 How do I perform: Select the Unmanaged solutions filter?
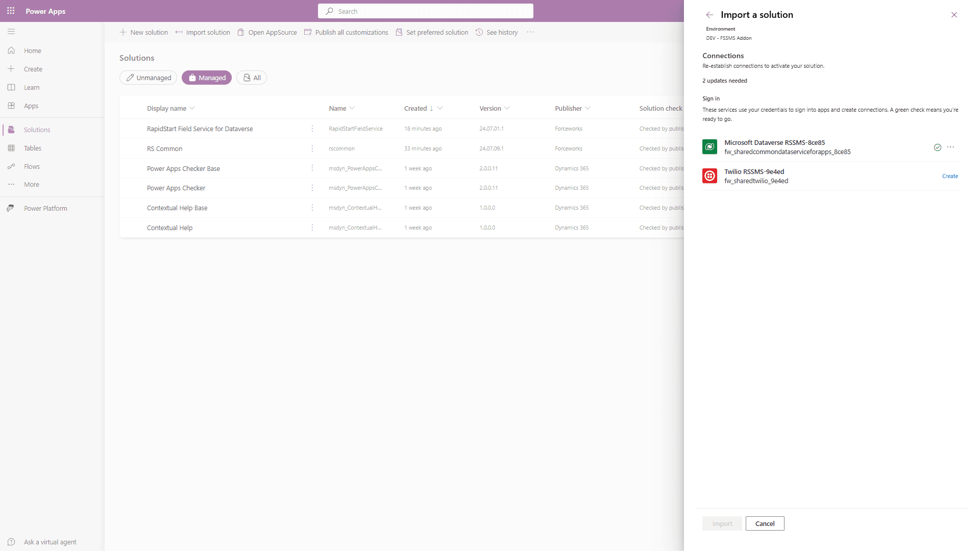click(148, 78)
